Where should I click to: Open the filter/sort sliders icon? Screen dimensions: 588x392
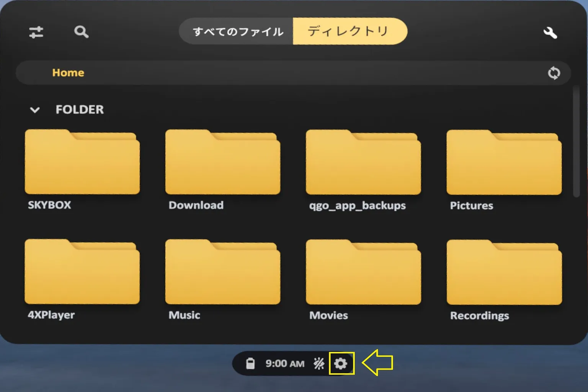pos(36,32)
